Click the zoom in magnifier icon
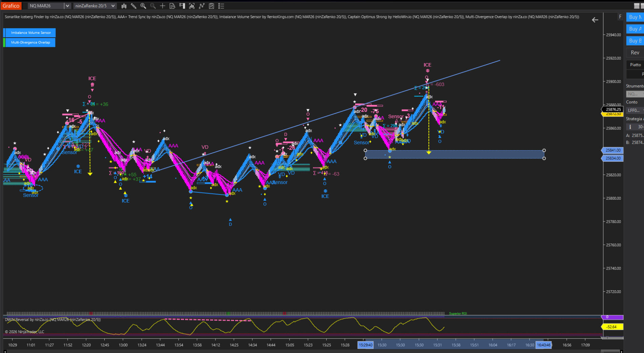The height and width of the screenshot is (353, 644). click(x=143, y=6)
